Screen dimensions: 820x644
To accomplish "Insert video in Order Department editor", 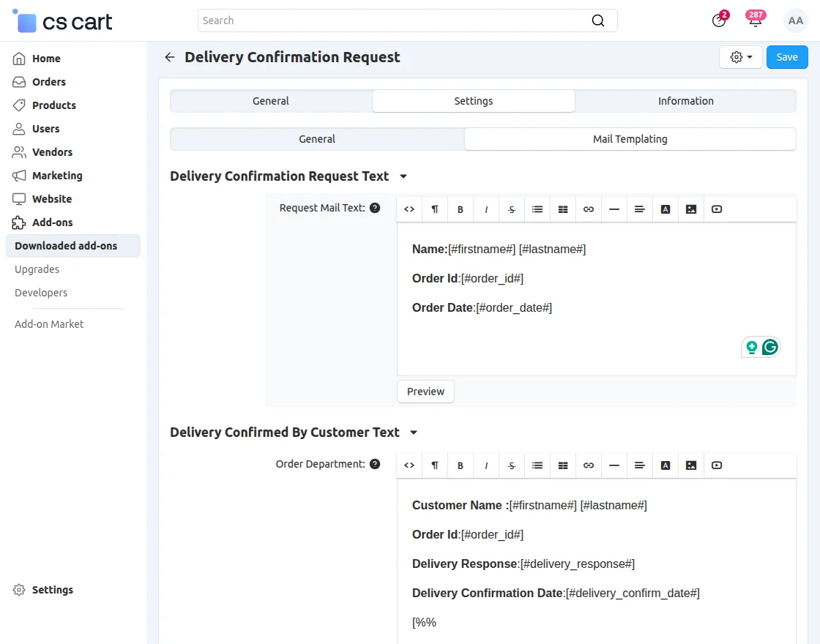I will click(717, 465).
